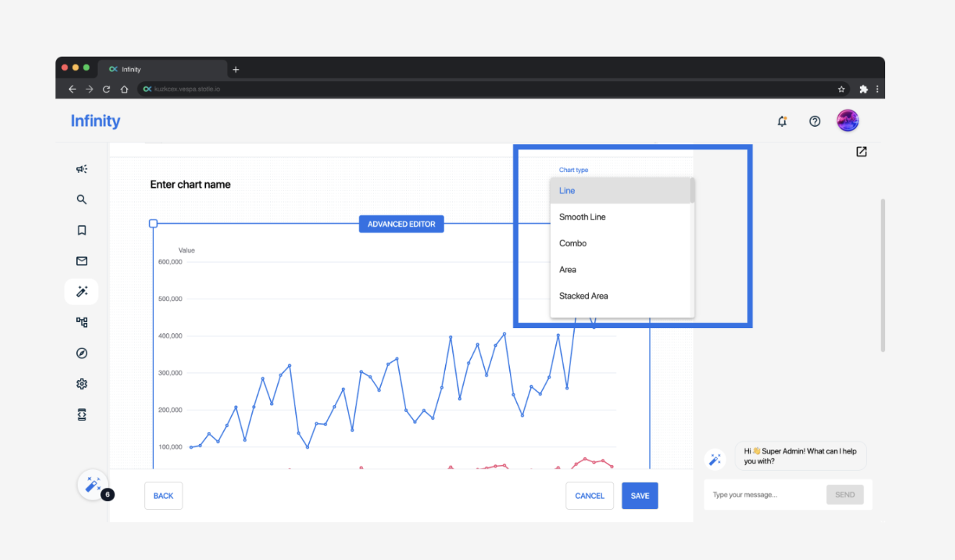
Task: Click the megaphone announcements sidebar icon
Action: point(81,169)
